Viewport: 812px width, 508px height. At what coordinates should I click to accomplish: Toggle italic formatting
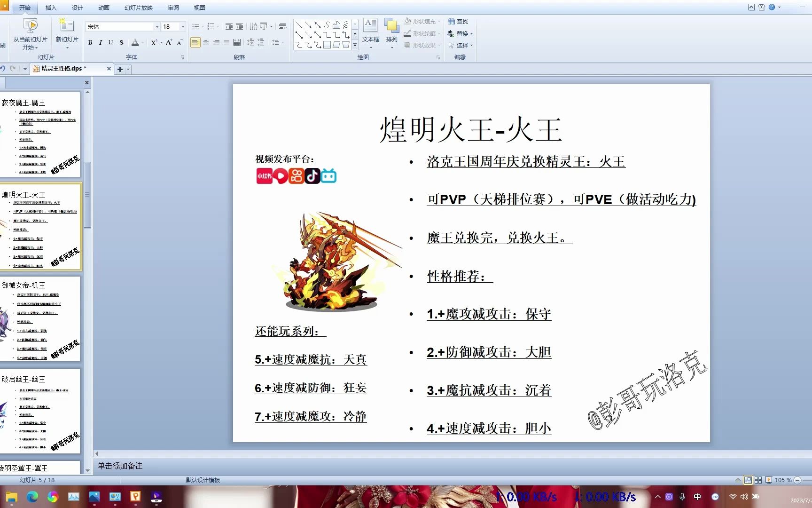pos(101,42)
